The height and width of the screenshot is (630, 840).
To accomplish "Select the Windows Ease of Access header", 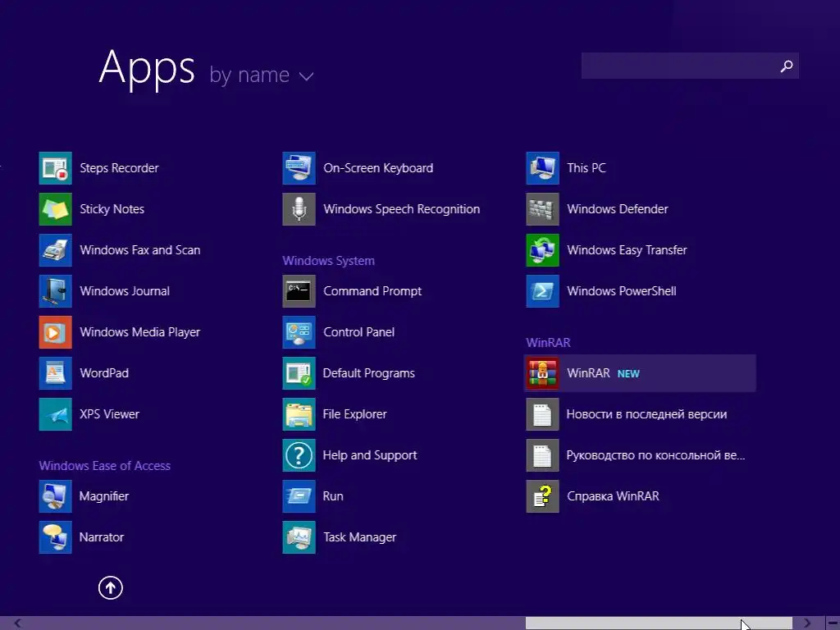I will pos(104,466).
